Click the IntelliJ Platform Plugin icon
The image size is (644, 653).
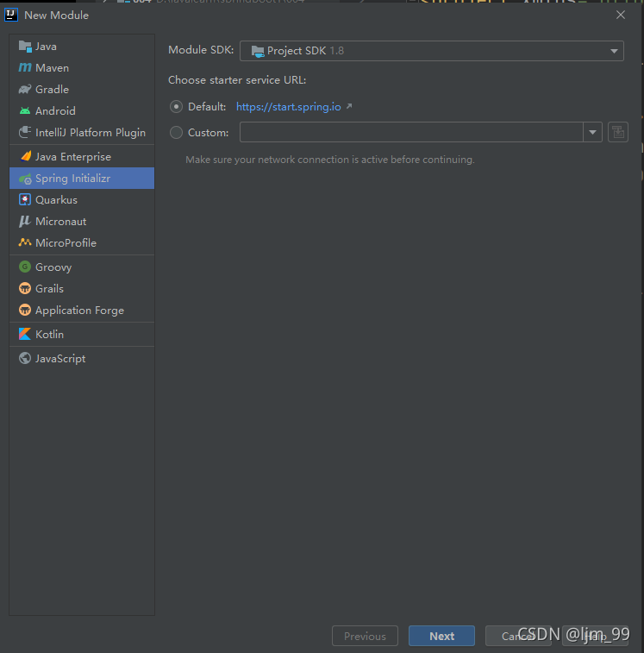point(25,132)
